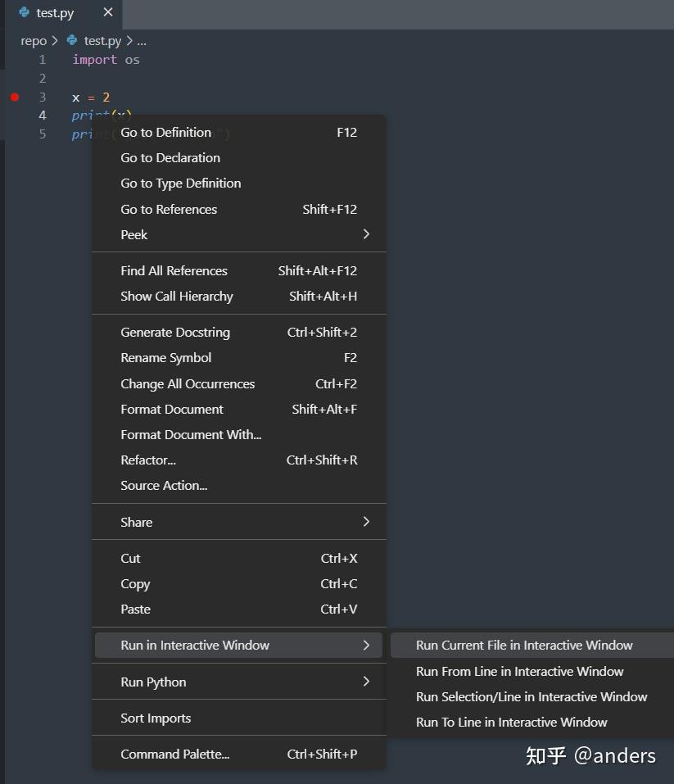Select Format Document
Image resolution: width=674 pixels, height=784 pixels.
(172, 409)
